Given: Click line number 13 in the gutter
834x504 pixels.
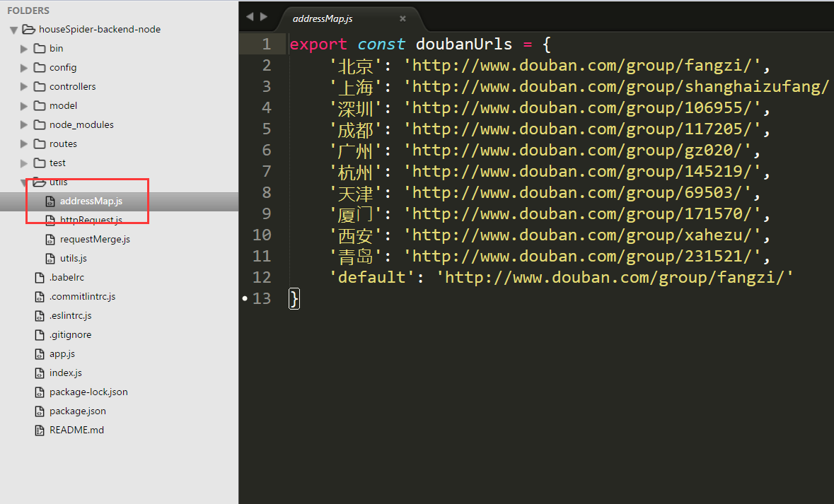Looking at the screenshot, I should (262, 299).
